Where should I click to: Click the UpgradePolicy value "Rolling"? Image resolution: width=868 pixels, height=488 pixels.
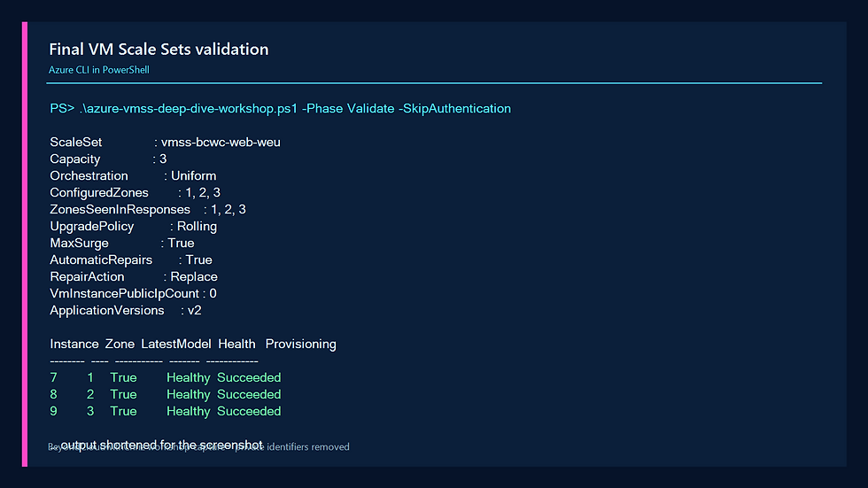[x=197, y=227]
